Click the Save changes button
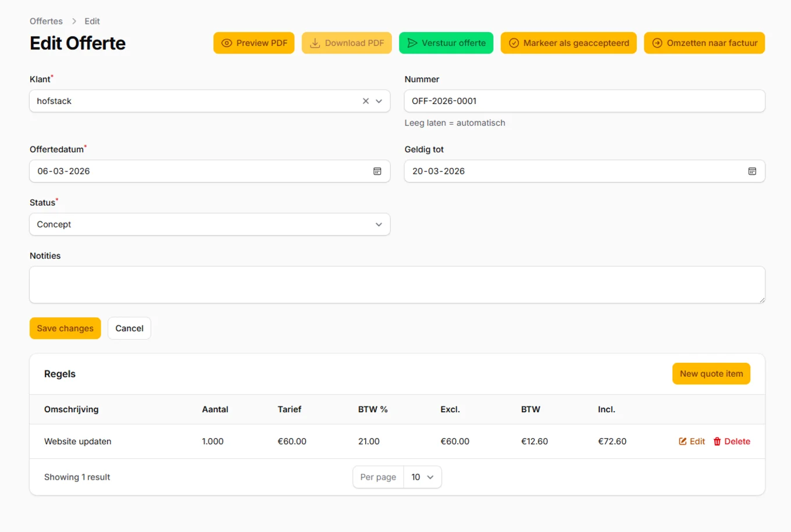 [65, 328]
